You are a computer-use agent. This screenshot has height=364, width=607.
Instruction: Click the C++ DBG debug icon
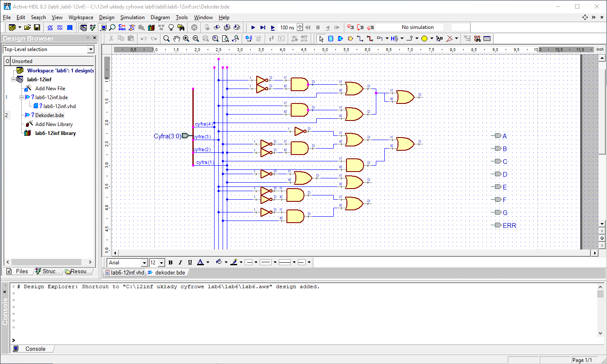[x=122, y=27]
